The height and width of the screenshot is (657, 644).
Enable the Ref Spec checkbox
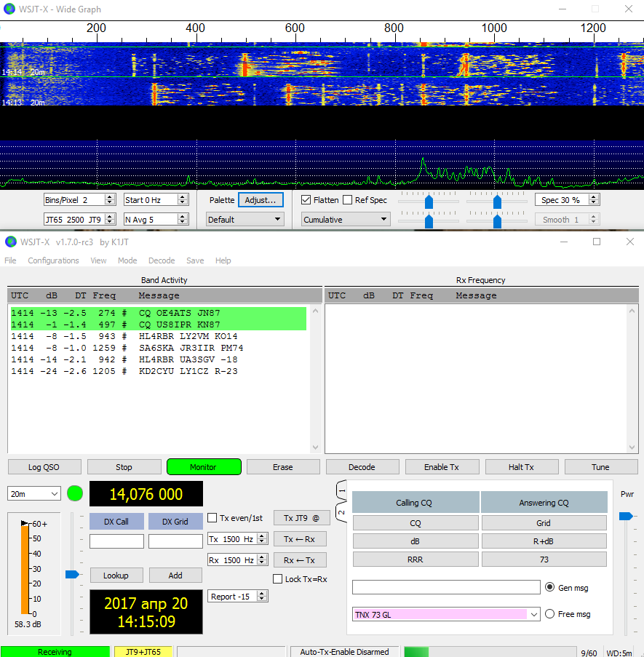click(347, 200)
